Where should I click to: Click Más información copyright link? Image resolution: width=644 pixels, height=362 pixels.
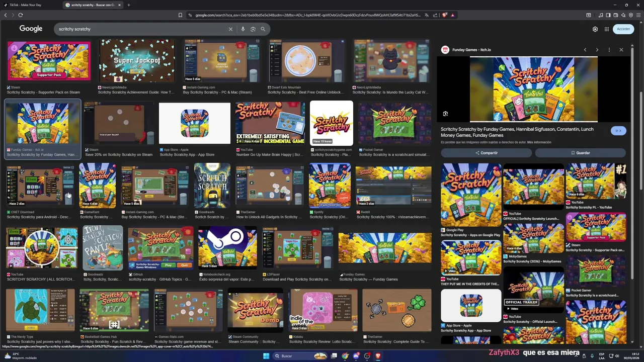(x=539, y=142)
